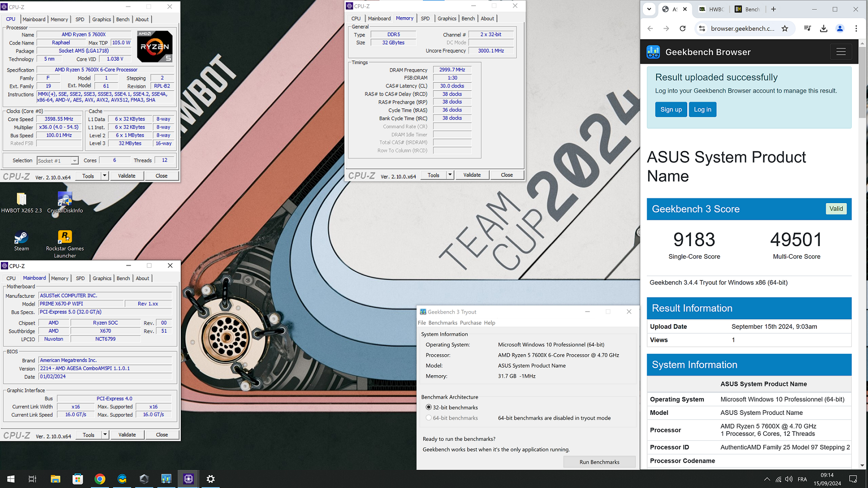Image resolution: width=868 pixels, height=488 pixels.
Task: Open Help menu in Geekbench 3
Action: coord(489,323)
